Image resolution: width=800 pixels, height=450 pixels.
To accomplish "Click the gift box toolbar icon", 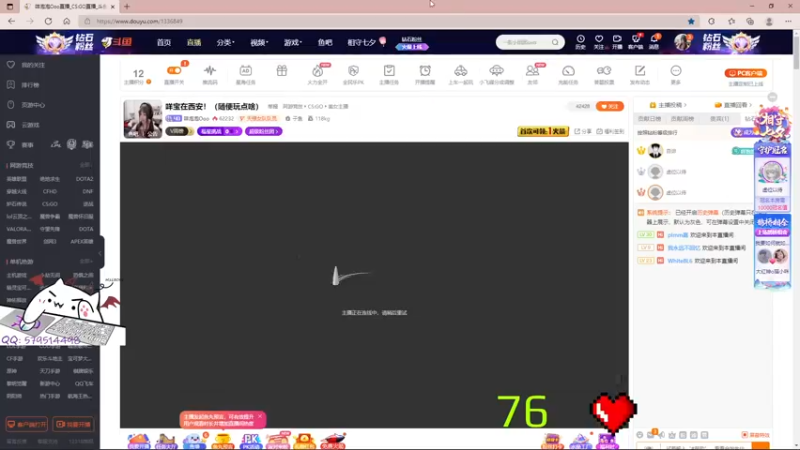I will [282, 70].
